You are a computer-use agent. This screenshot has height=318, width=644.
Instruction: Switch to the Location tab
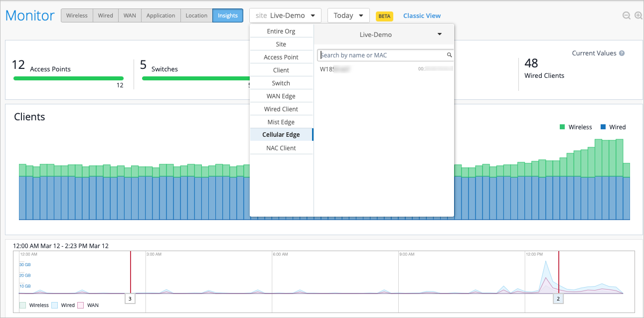pyautogui.click(x=196, y=15)
